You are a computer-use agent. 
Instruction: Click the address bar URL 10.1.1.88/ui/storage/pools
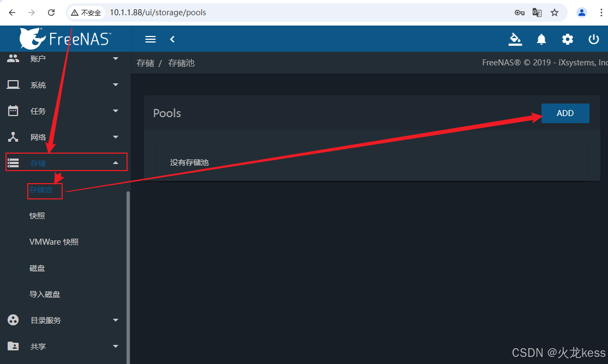pos(158,13)
